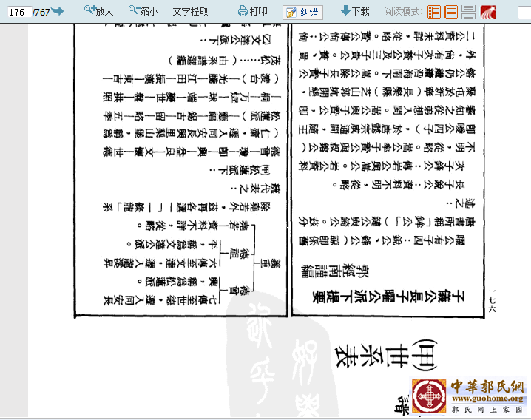Click the page number field showing 176
Image resolution: width=531 pixels, height=420 pixels.
coord(20,12)
